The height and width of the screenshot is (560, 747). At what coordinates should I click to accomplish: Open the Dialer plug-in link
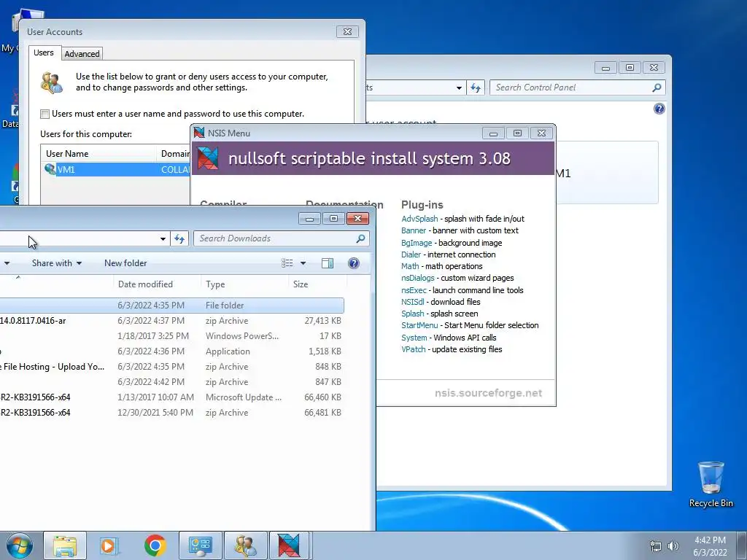411,254
